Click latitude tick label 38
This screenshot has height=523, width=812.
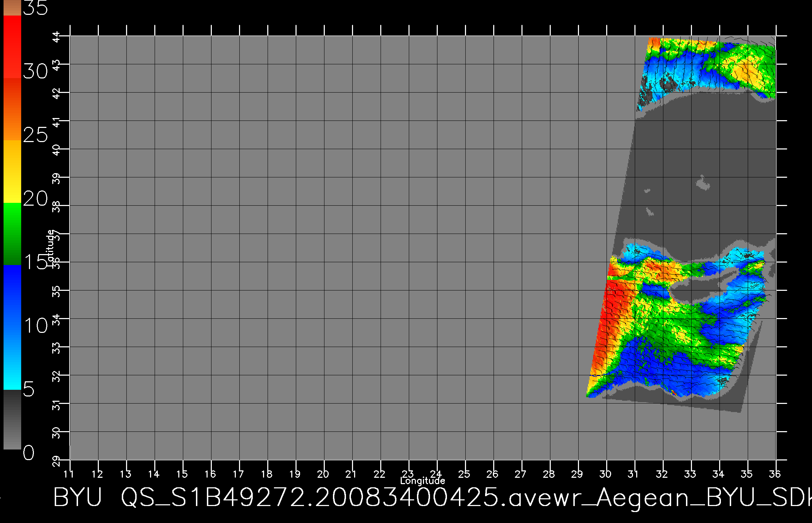tap(56, 206)
